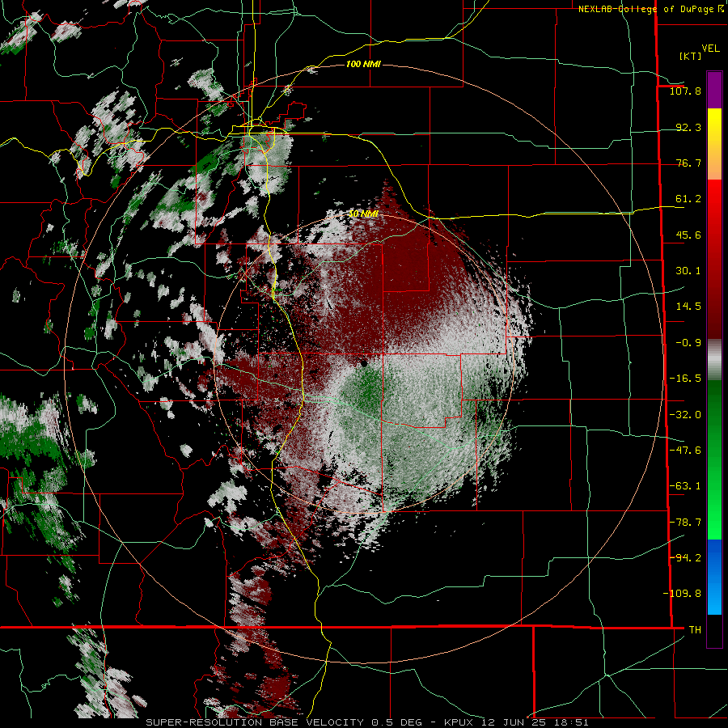Click the -63.1 value on velocity scale

click(685, 486)
